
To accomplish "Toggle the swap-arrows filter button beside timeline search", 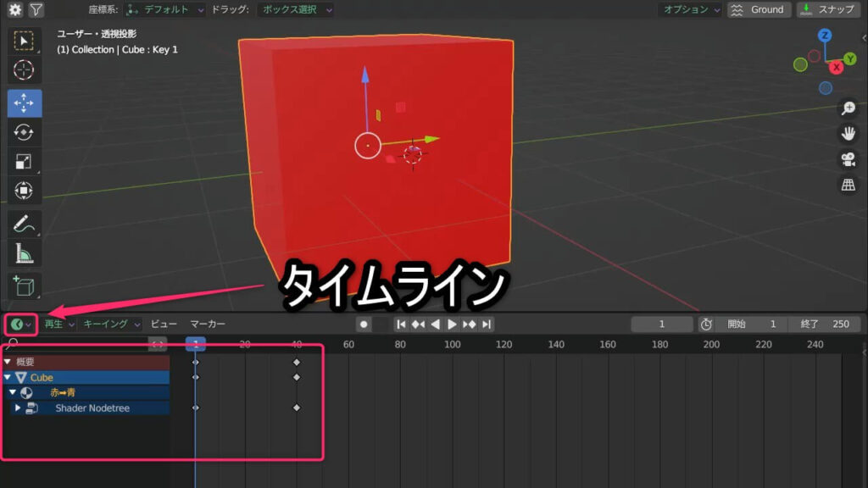I will pyautogui.click(x=158, y=344).
